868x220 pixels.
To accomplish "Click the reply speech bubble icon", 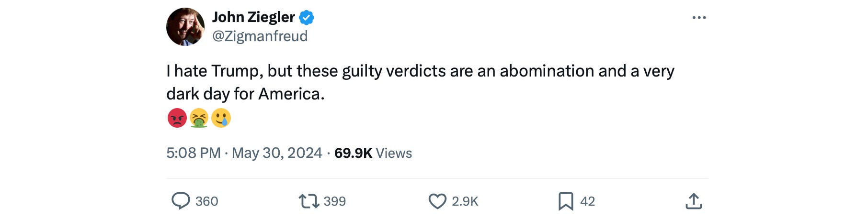I will tap(181, 201).
